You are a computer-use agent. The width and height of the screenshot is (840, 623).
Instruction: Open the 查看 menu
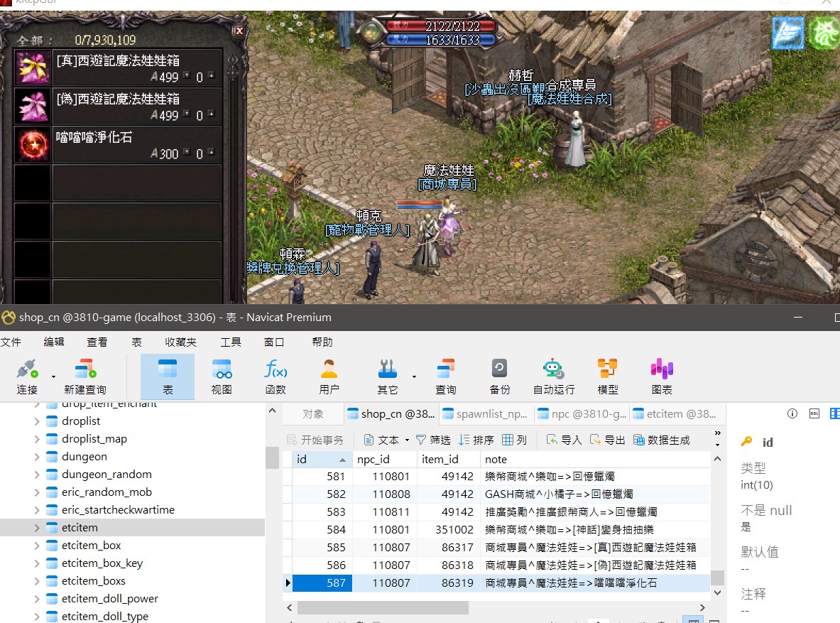pos(97,342)
